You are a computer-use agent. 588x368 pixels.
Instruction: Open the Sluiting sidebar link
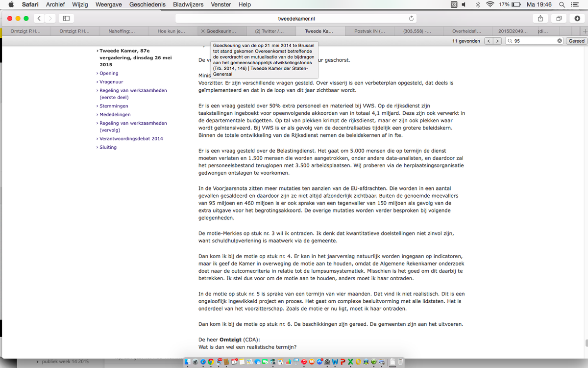point(108,147)
